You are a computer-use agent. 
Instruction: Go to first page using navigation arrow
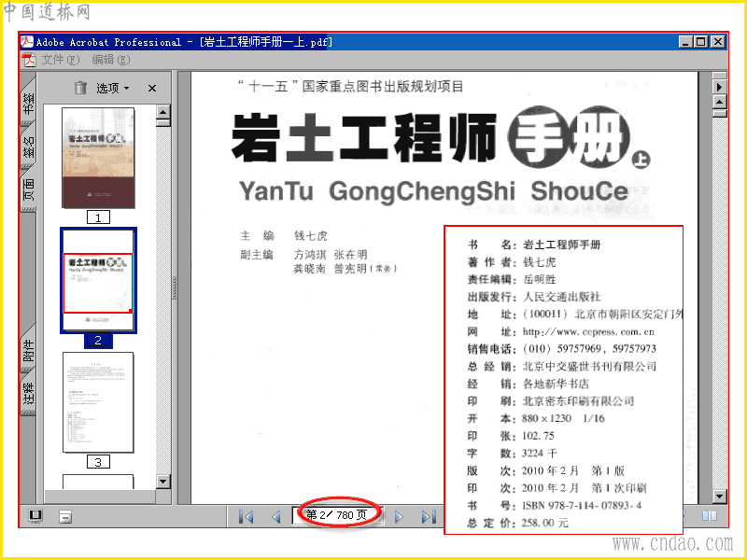point(247,516)
